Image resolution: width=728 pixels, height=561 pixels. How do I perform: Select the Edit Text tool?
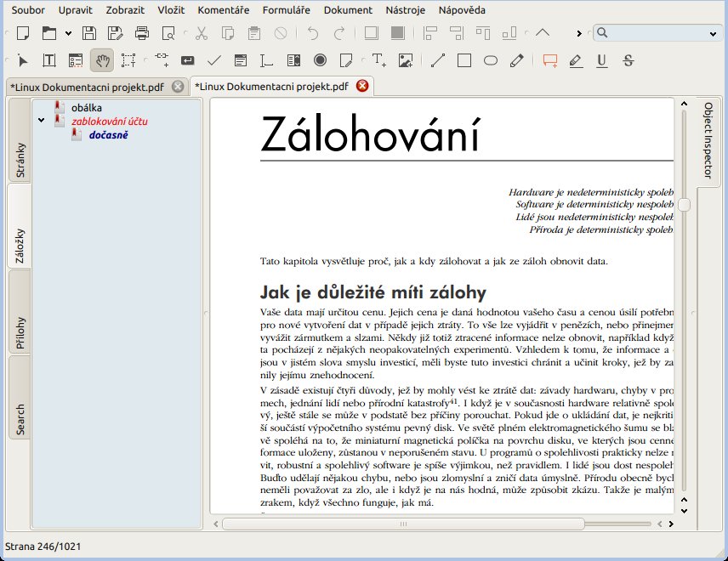coord(49,60)
